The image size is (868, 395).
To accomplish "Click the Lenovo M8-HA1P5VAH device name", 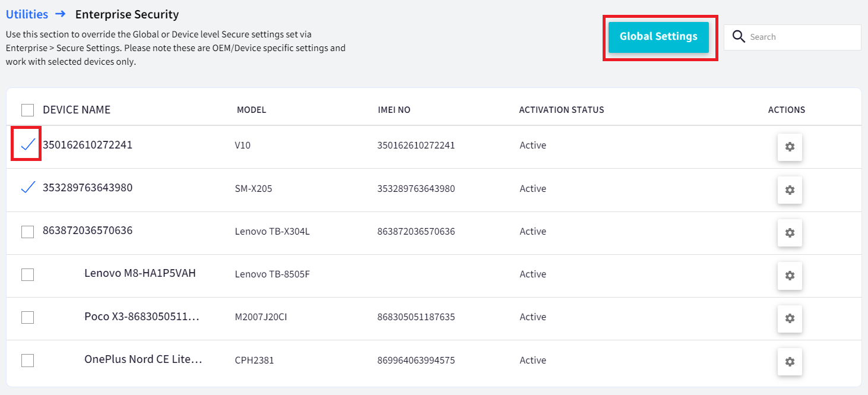I will point(140,273).
